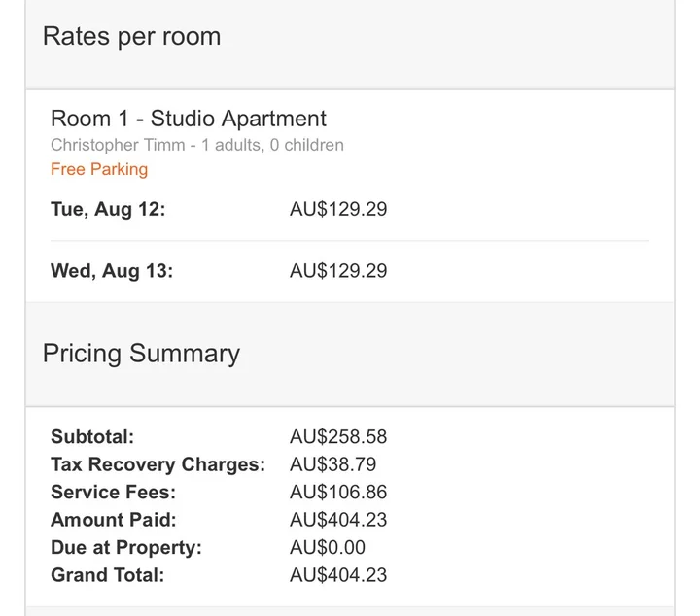Image resolution: width=700 pixels, height=616 pixels.
Task: Click the AU$106.86 service fee amount
Action: [x=337, y=492]
